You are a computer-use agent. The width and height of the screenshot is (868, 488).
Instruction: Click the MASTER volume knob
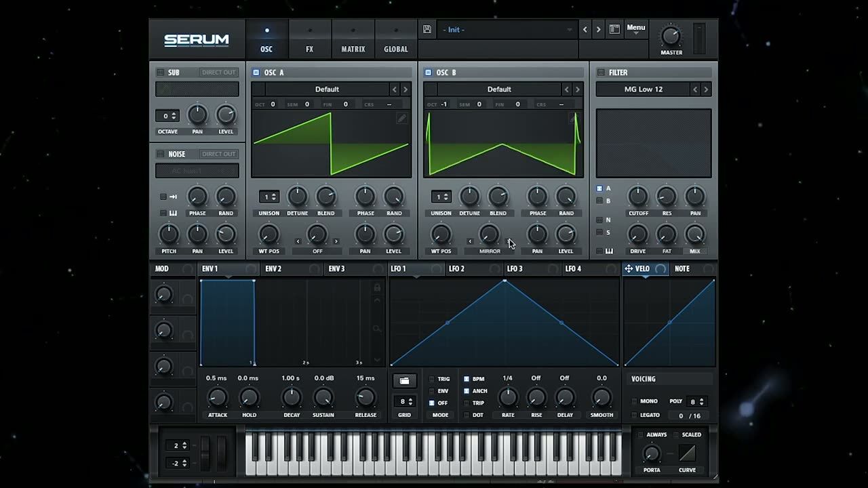(671, 36)
